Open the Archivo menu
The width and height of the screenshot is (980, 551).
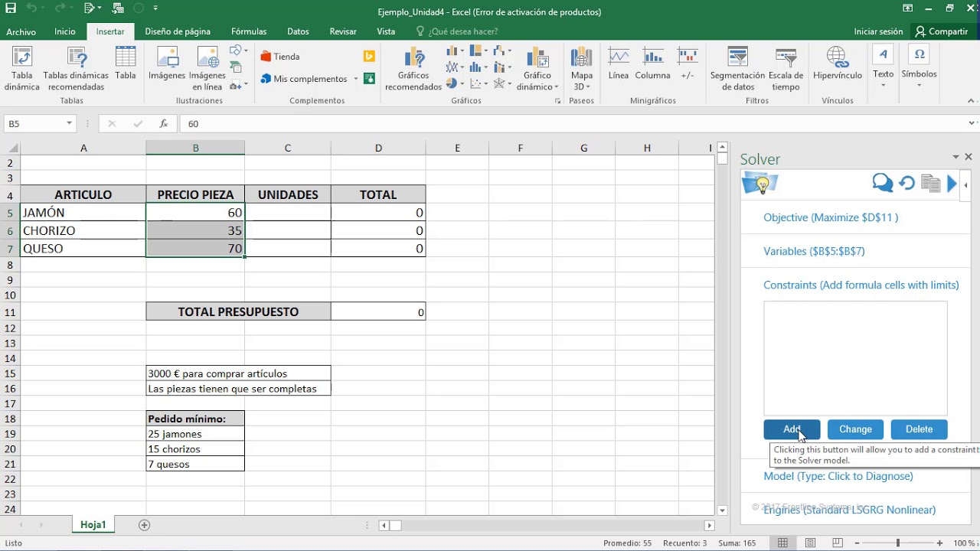[x=21, y=31]
